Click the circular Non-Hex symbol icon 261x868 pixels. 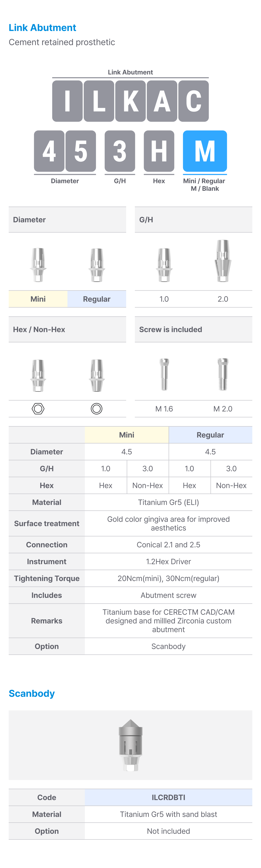click(96, 409)
